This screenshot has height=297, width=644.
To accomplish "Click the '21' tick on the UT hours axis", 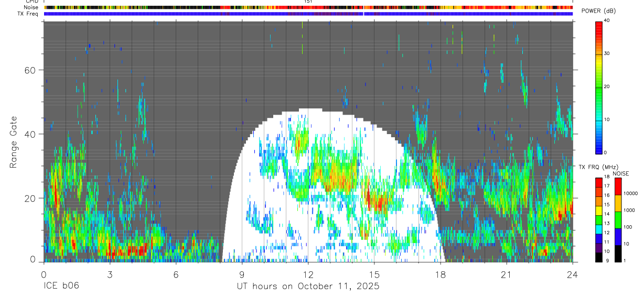I will tap(506, 274).
